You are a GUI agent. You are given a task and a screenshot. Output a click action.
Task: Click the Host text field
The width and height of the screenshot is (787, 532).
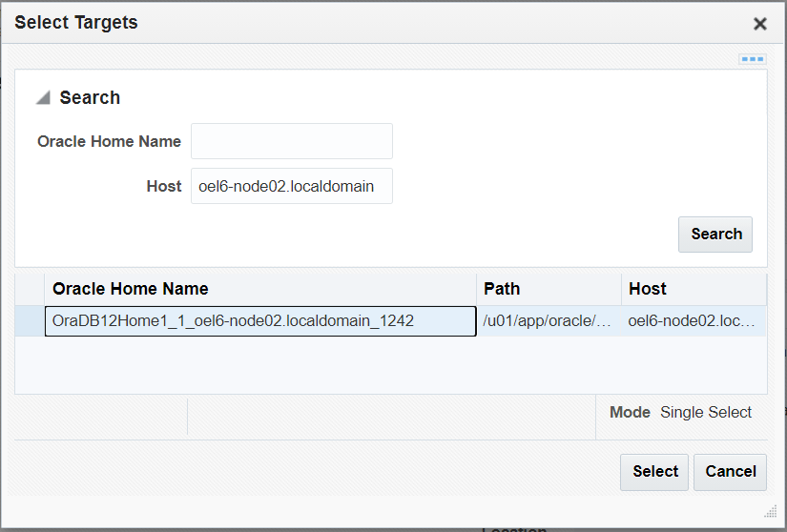pos(291,187)
